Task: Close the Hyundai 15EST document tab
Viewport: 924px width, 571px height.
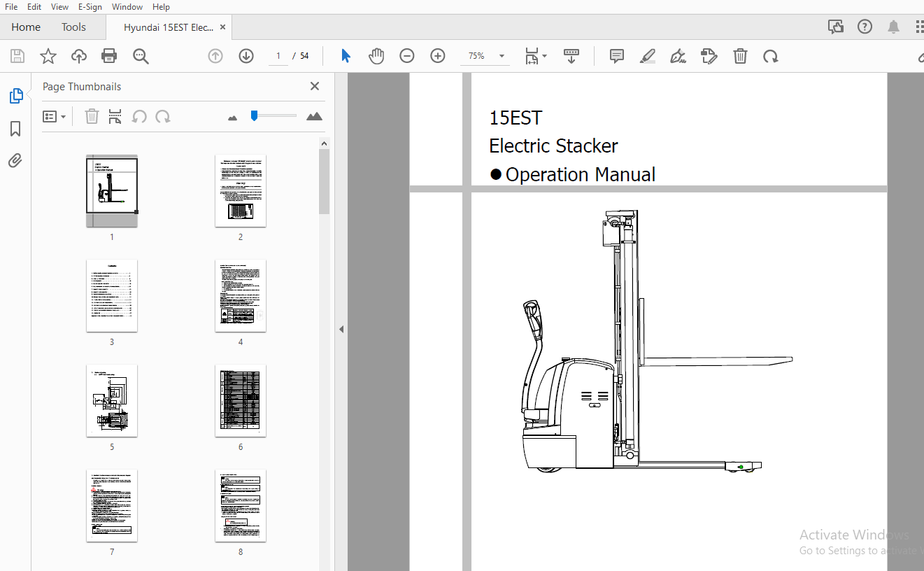Action: point(222,27)
